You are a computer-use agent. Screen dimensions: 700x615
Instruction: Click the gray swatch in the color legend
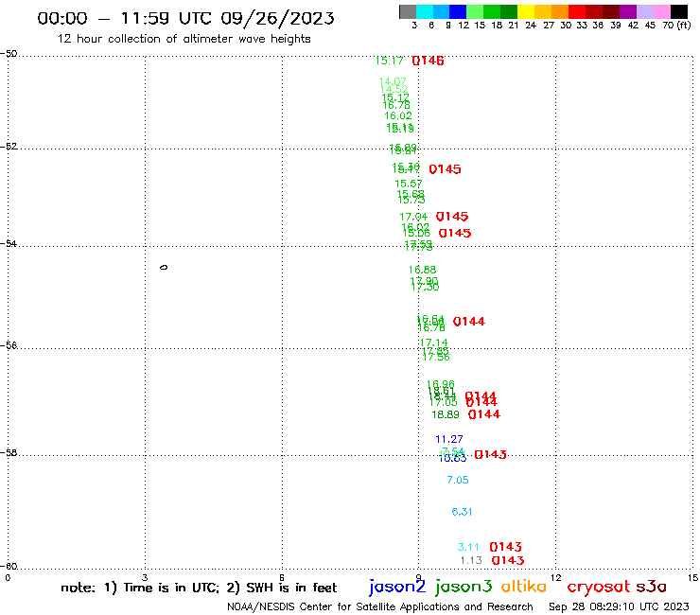pos(408,11)
